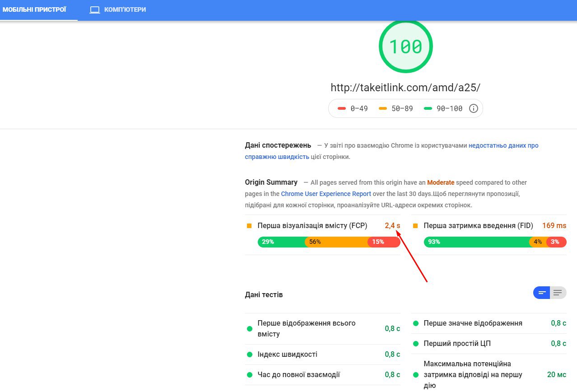Viewport: 577px width, 392px height.
Task: Expand the Перше значне відображення metric
Action: click(x=473, y=323)
